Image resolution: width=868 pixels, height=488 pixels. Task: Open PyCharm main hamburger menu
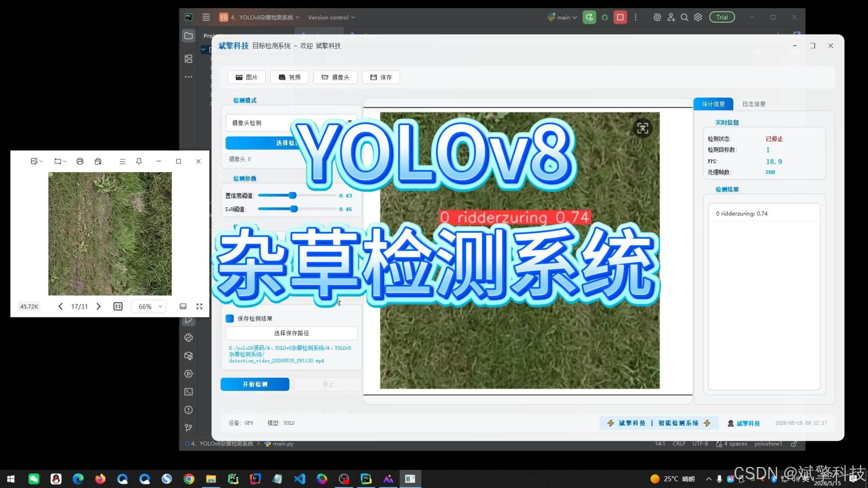[206, 17]
